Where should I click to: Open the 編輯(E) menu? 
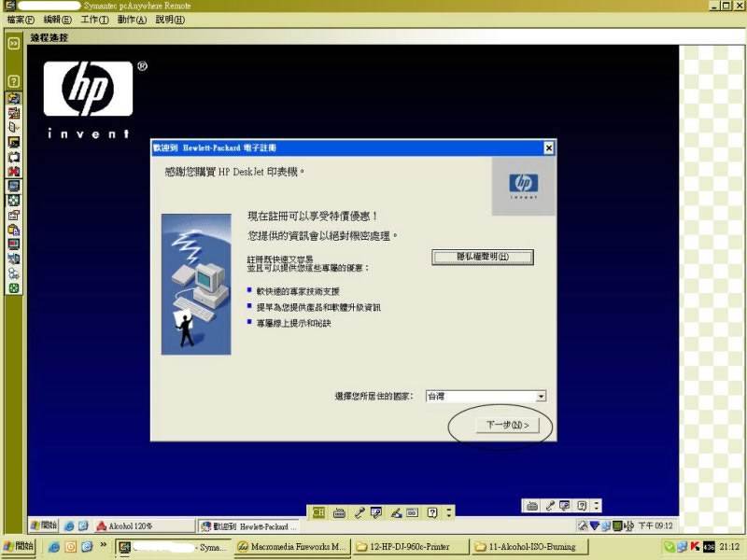click(57, 20)
